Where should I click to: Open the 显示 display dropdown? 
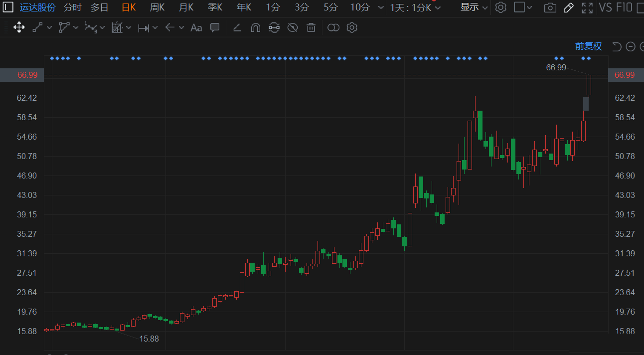pos(474,7)
